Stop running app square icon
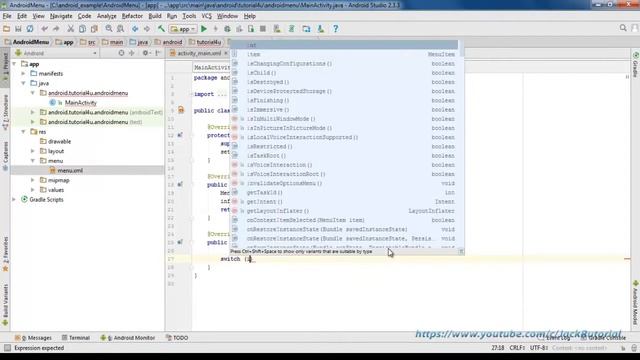Screen dimensions: 640x360 (x=263, y=29)
